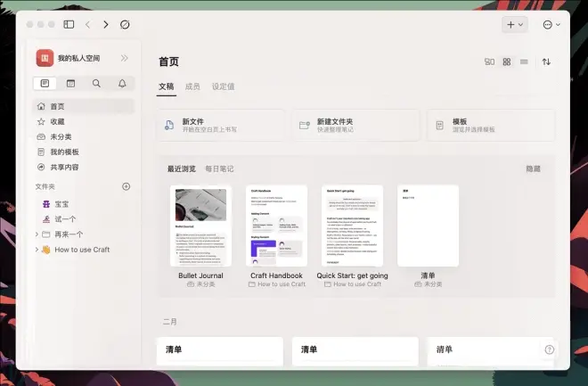Open the 清单 thumbnail in recents
This screenshot has height=386, width=588.
click(428, 226)
